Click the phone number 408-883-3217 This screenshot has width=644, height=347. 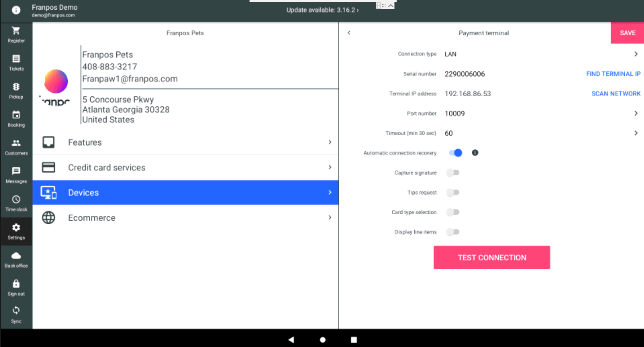(110, 67)
